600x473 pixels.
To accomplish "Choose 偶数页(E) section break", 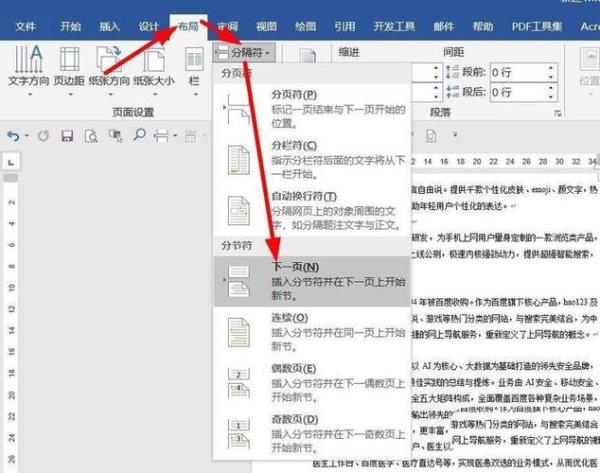I will pyautogui.click(x=312, y=383).
